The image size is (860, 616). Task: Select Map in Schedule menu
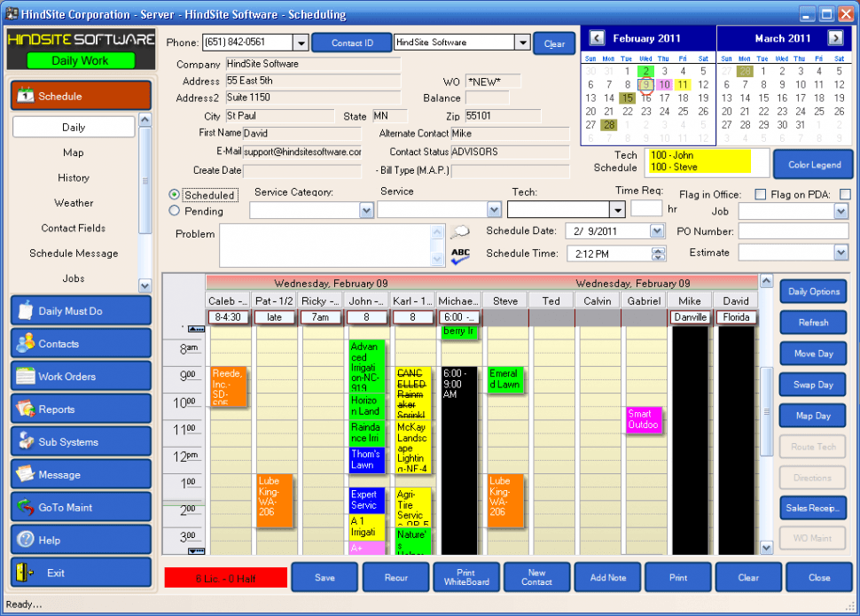click(x=74, y=152)
